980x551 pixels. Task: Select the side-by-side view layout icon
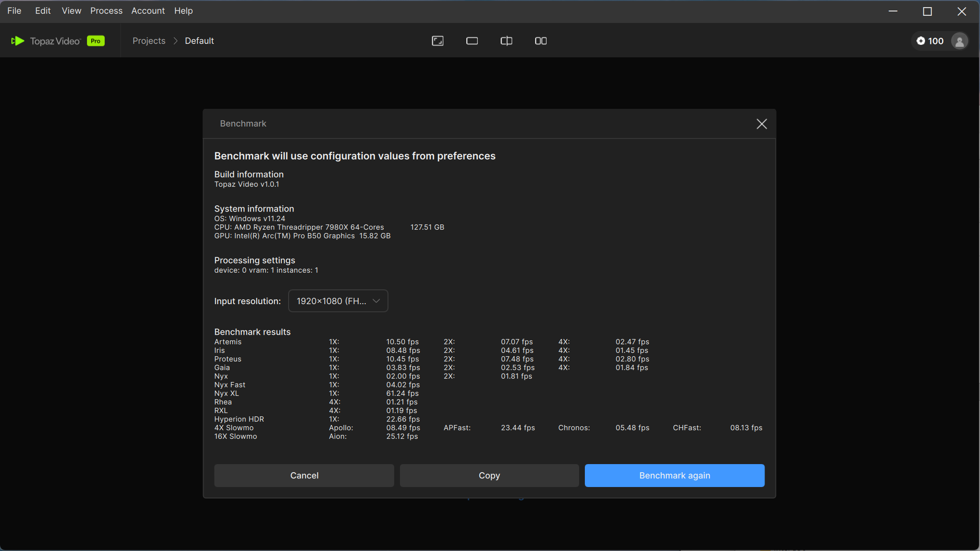pos(540,41)
